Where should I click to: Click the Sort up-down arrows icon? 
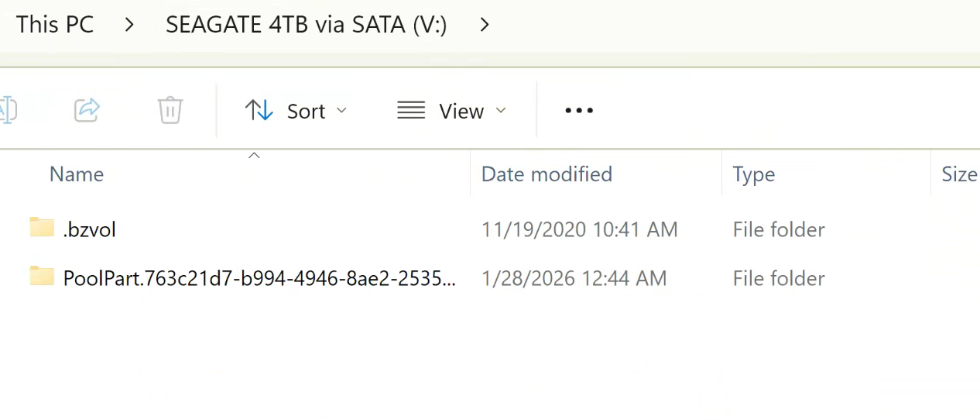(259, 111)
